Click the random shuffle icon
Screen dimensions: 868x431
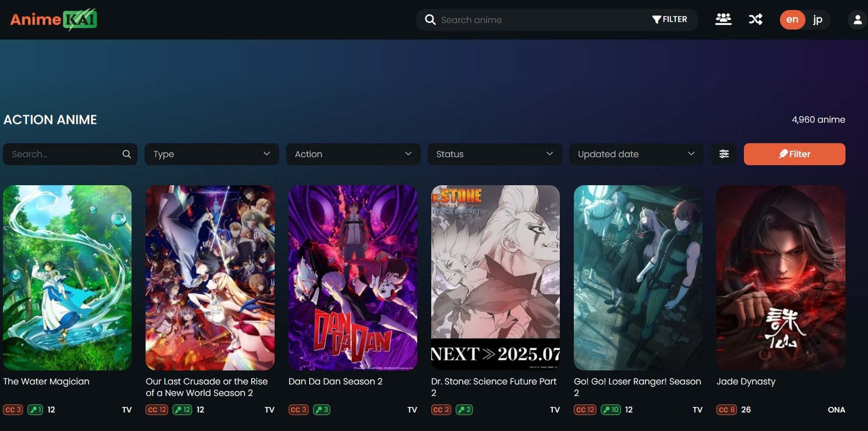[x=756, y=20]
